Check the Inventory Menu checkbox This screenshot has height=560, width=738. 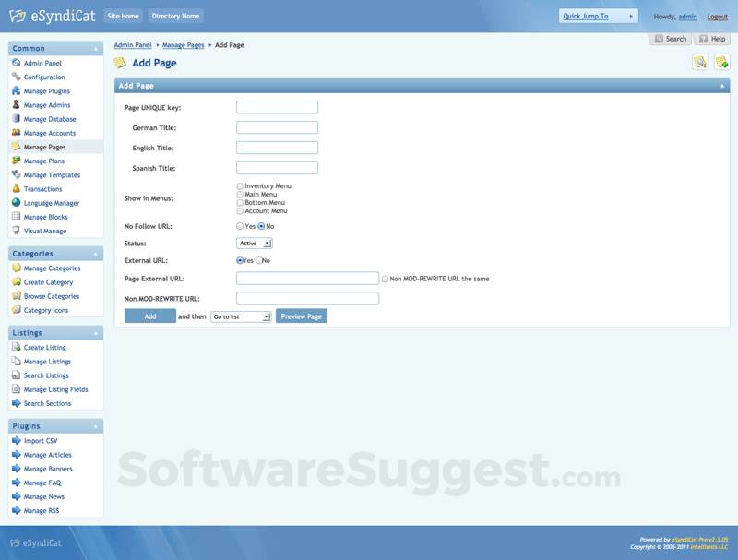click(x=240, y=186)
